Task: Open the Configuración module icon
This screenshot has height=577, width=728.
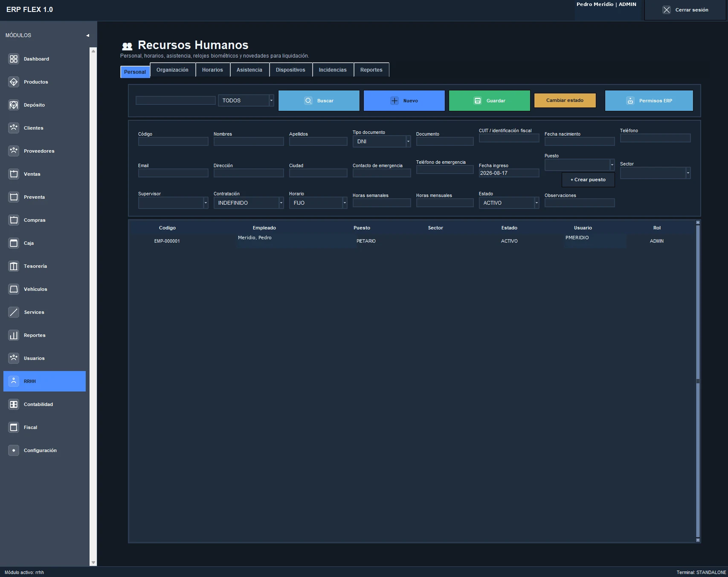Action: (14, 450)
